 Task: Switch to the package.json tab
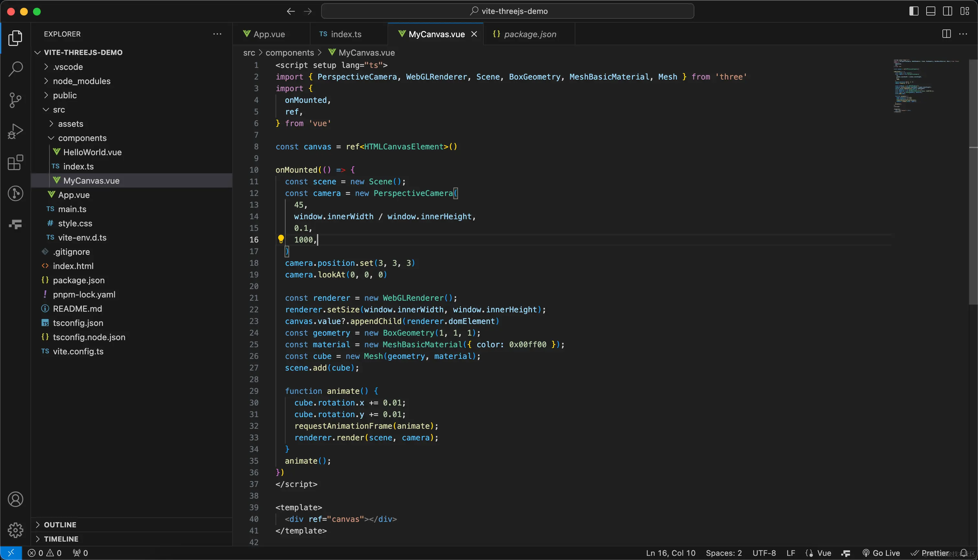click(530, 34)
